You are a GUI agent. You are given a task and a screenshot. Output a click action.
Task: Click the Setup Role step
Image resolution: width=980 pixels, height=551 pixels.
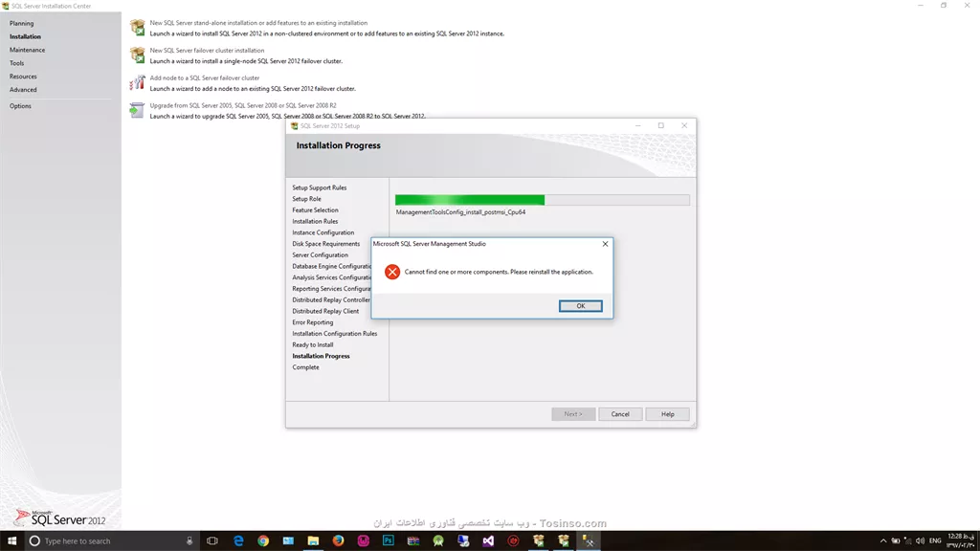click(x=307, y=199)
